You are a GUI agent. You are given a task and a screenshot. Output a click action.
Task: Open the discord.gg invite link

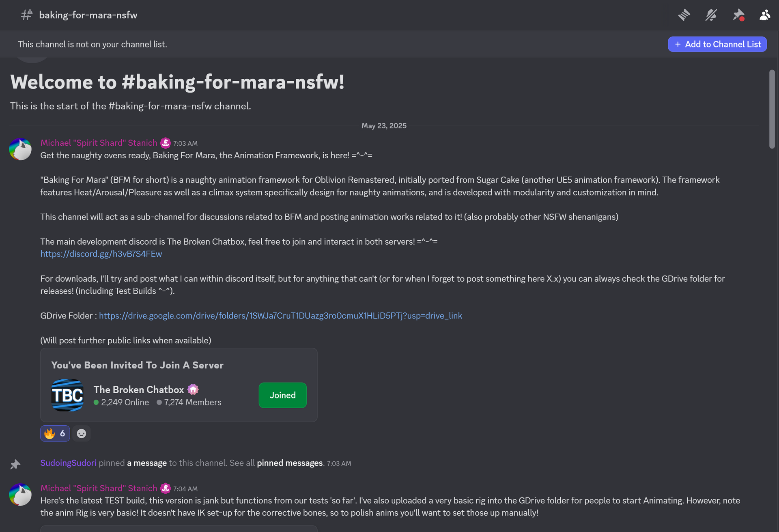tap(101, 254)
